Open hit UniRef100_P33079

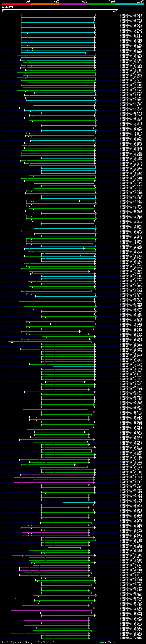131,284
